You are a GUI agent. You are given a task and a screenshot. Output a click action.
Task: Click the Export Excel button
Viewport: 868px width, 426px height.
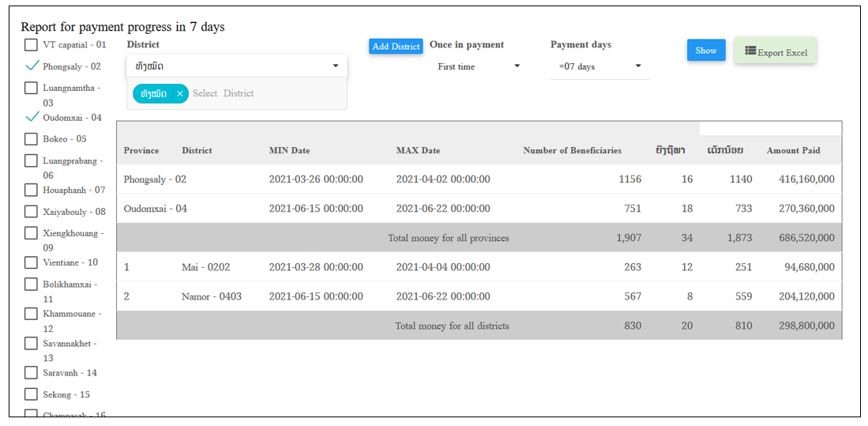point(775,51)
